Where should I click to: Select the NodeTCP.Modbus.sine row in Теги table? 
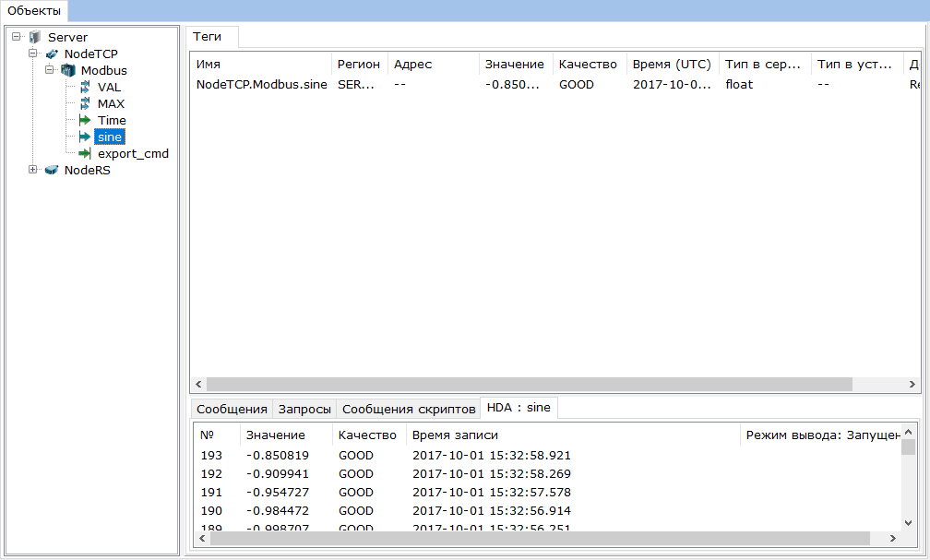261,84
